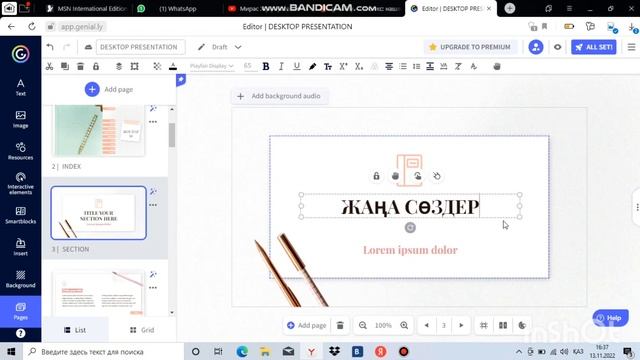640x360 pixels.
Task: Click the Add page button below canvas
Action: 307,325
